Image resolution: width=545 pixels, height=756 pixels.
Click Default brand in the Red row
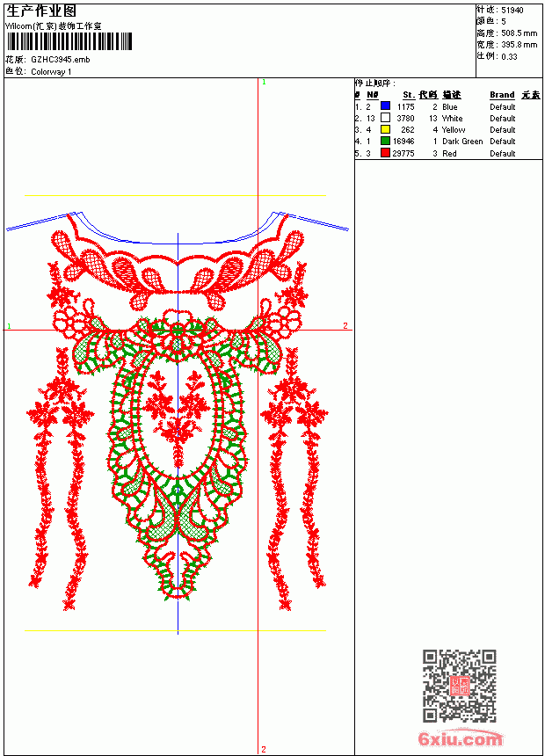coord(503,154)
